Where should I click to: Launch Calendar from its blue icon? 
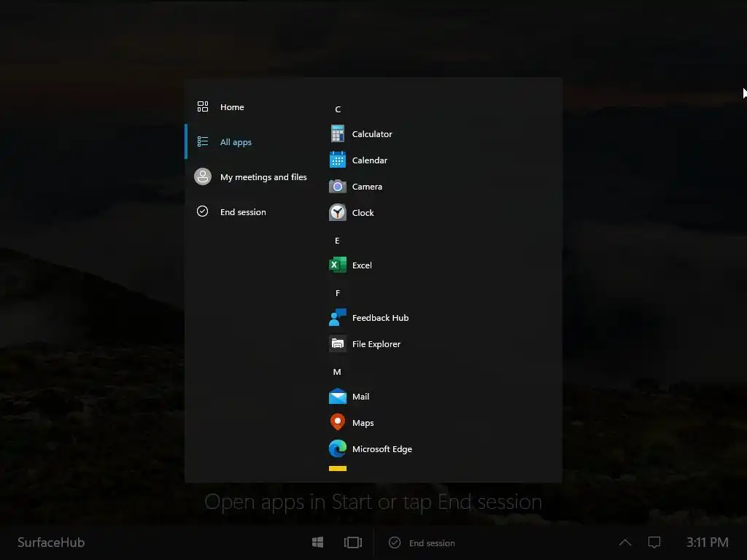click(337, 160)
